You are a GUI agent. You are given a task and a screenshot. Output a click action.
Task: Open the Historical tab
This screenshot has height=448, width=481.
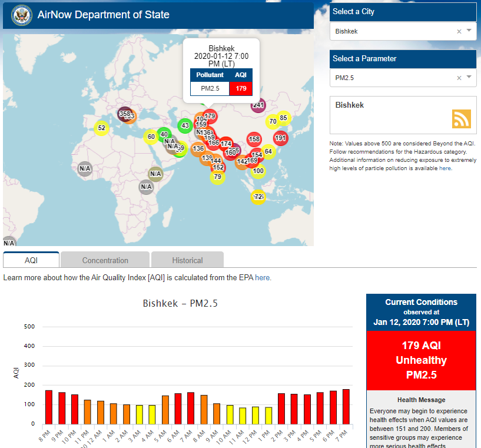(187, 260)
